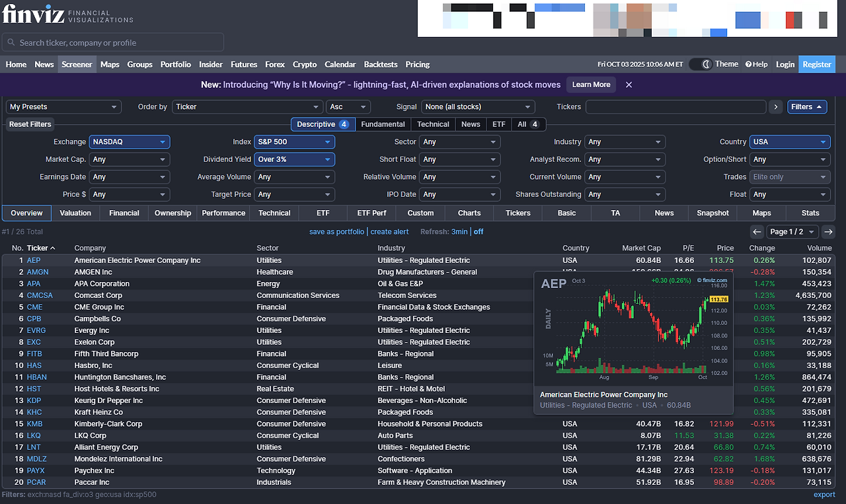Open the ETF Perf view tab
846x504 pixels.
[x=371, y=213]
